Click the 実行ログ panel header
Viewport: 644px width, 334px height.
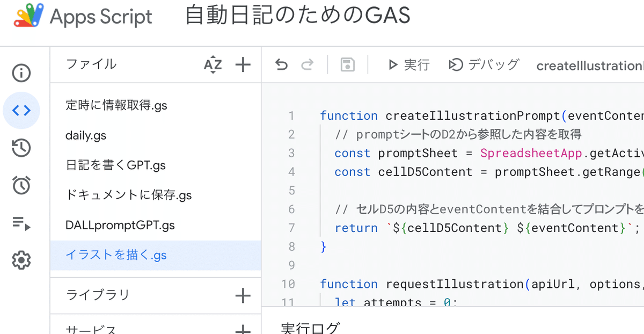[x=311, y=328]
